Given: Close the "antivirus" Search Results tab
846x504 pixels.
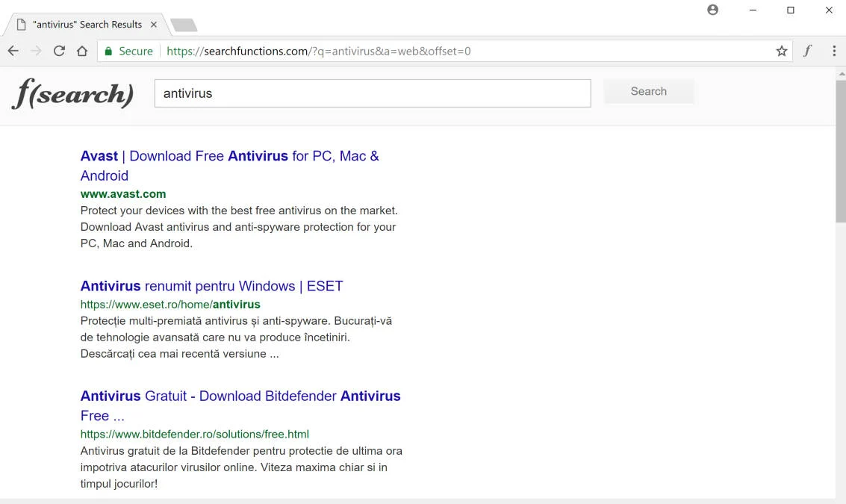Looking at the screenshot, I should (x=154, y=25).
